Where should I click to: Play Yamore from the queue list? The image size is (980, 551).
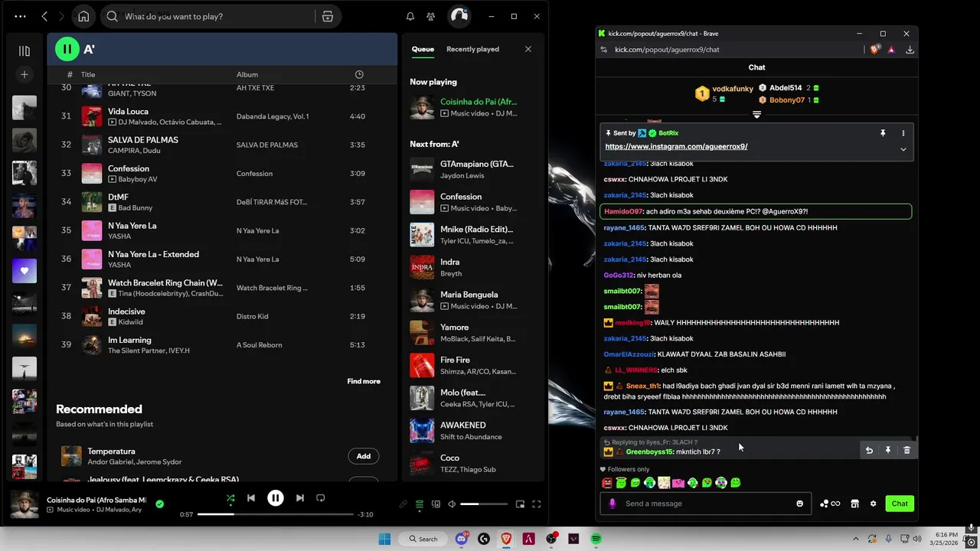pos(473,332)
